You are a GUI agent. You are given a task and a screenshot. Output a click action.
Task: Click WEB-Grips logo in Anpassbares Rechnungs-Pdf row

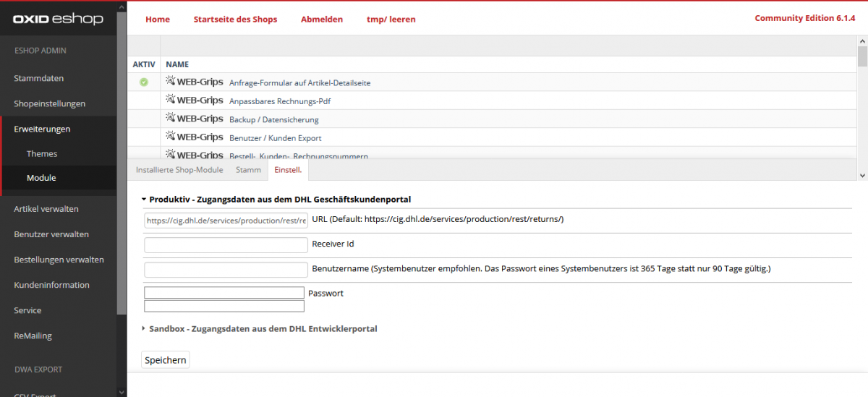[x=195, y=101]
